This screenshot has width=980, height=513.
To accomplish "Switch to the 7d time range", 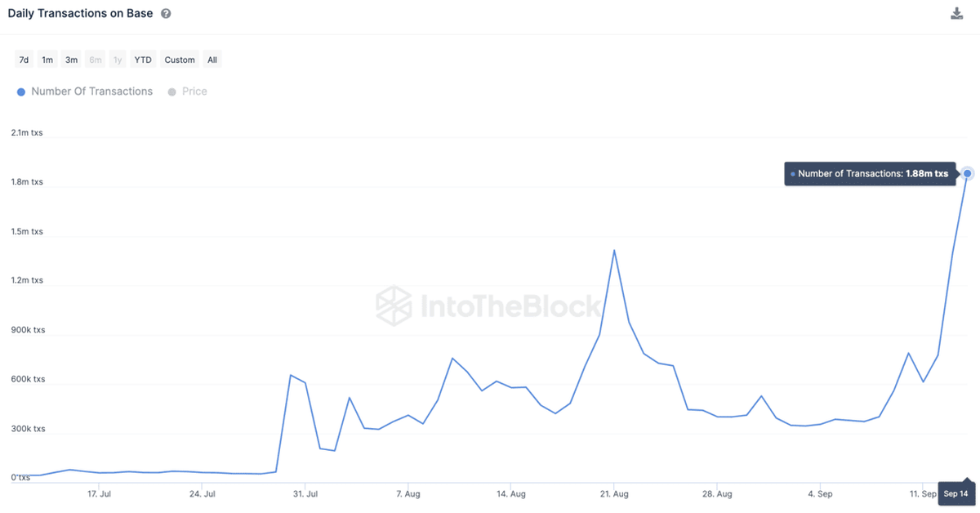I will 24,59.
